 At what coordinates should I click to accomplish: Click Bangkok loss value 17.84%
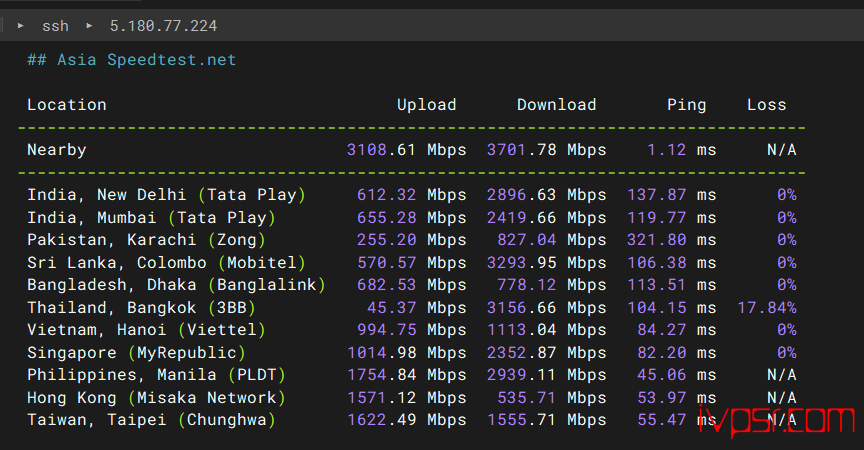(766, 307)
